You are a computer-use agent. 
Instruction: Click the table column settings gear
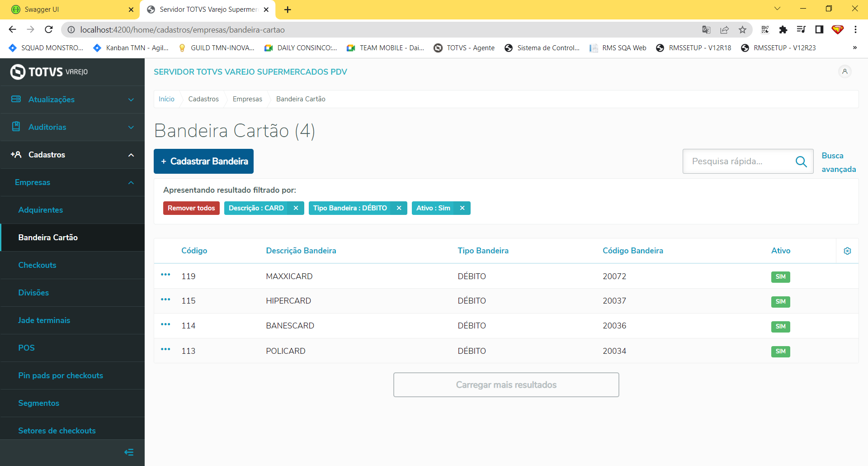click(x=847, y=251)
